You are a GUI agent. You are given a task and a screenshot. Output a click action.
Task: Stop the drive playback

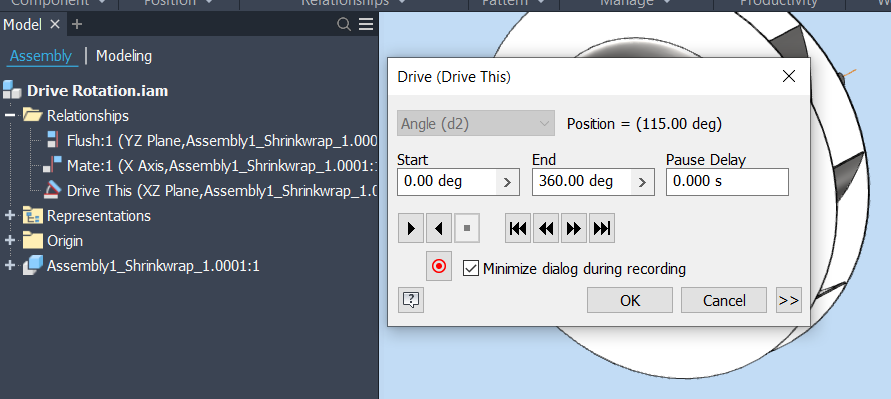[467, 228]
